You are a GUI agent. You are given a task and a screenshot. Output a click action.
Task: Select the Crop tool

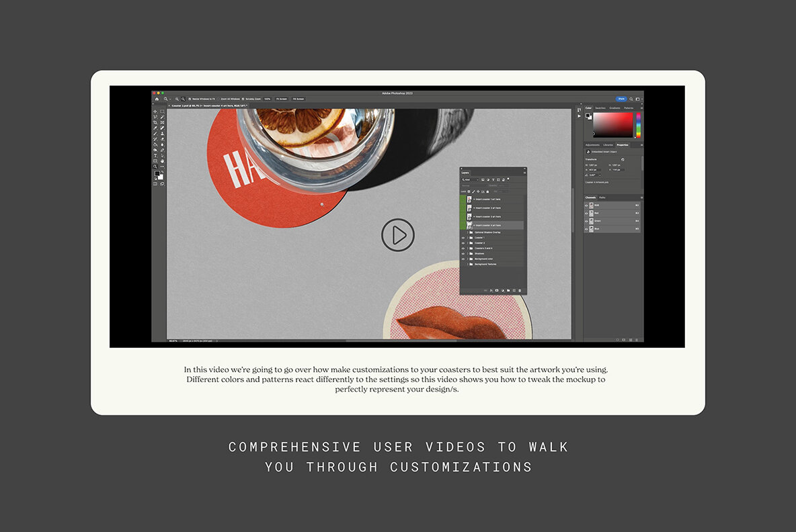click(155, 122)
